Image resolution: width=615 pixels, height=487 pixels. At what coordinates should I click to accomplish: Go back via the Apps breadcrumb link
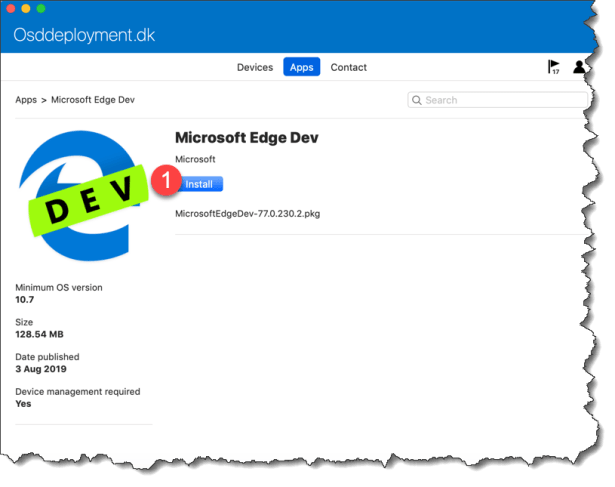point(26,100)
